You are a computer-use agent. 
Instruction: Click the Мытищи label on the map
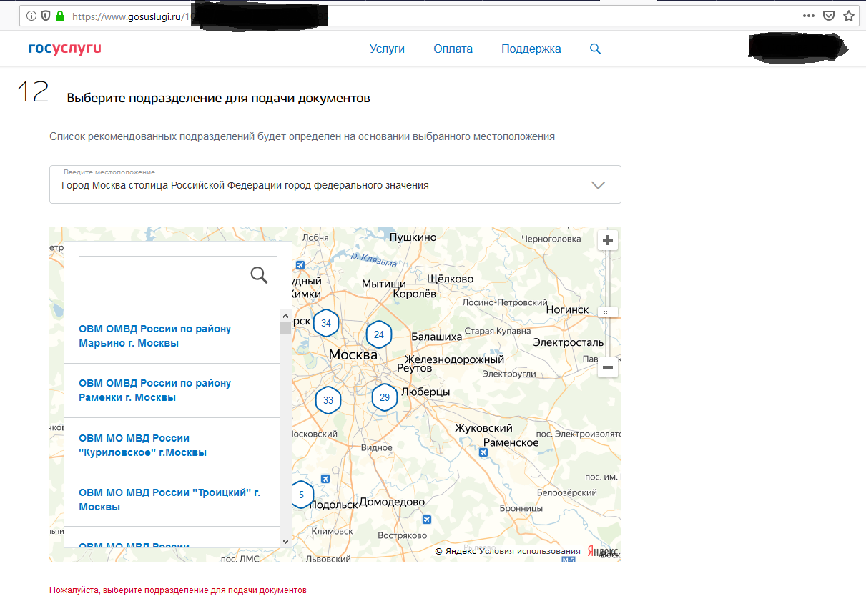point(384,284)
